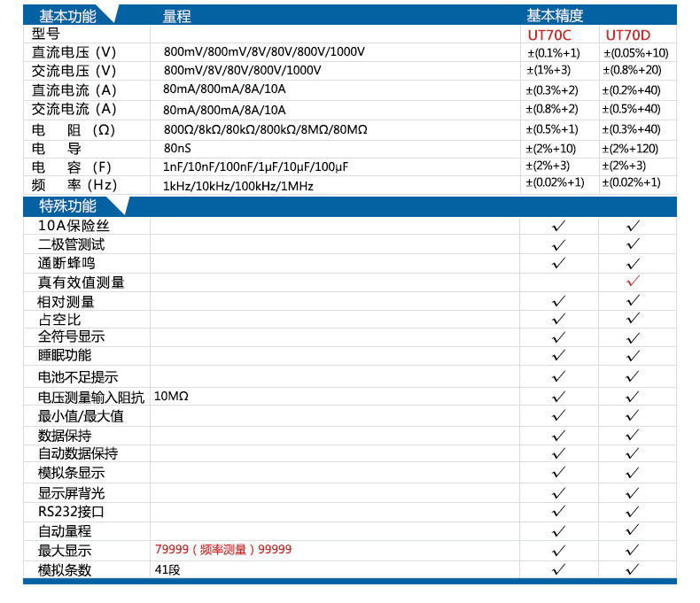Select the 基本功能 section header

click(67, 16)
